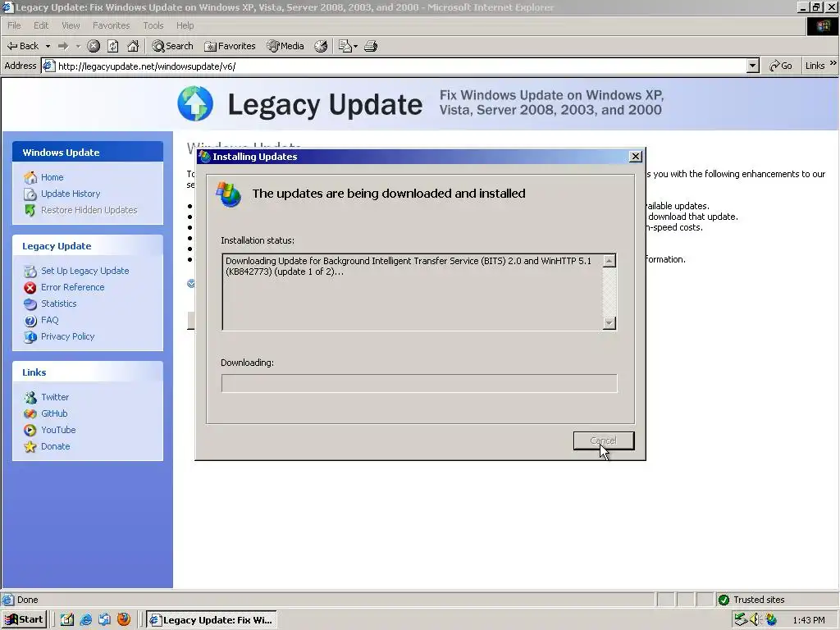Screen dimensions: 840x630
Task: Open the Forward history dropdown arrow
Action: (78, 46)
